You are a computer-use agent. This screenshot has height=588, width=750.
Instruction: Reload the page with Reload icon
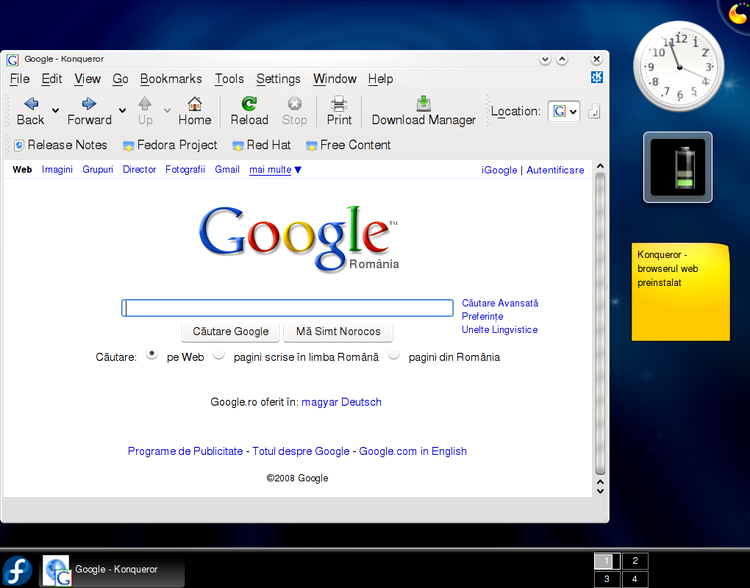point(249,104)
